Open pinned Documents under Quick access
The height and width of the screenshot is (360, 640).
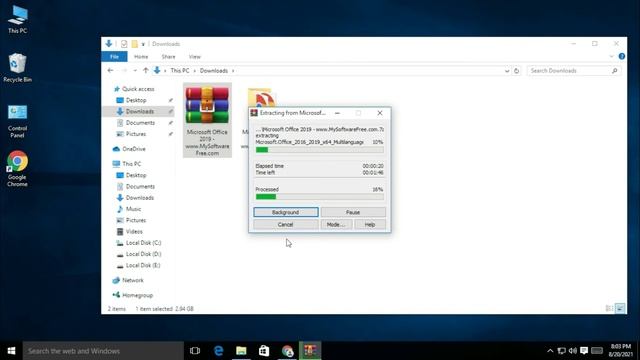[x=140, y=123]
